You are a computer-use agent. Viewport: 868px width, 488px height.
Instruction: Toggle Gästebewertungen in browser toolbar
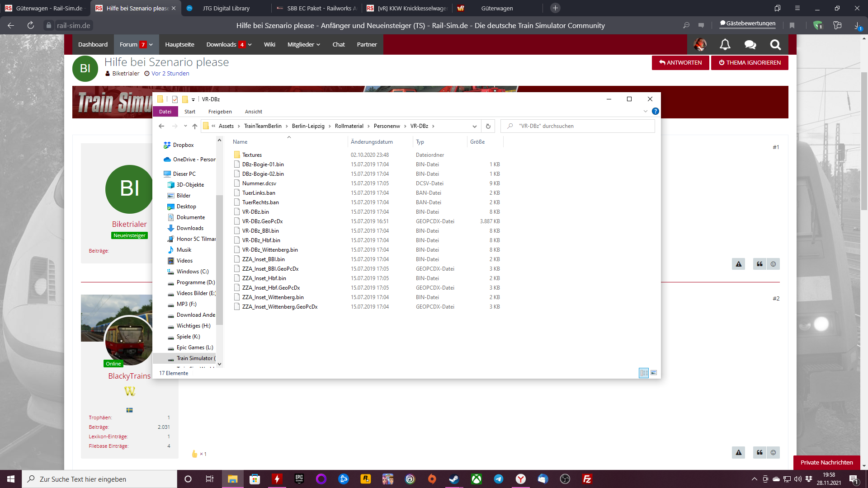coord(748,23)
